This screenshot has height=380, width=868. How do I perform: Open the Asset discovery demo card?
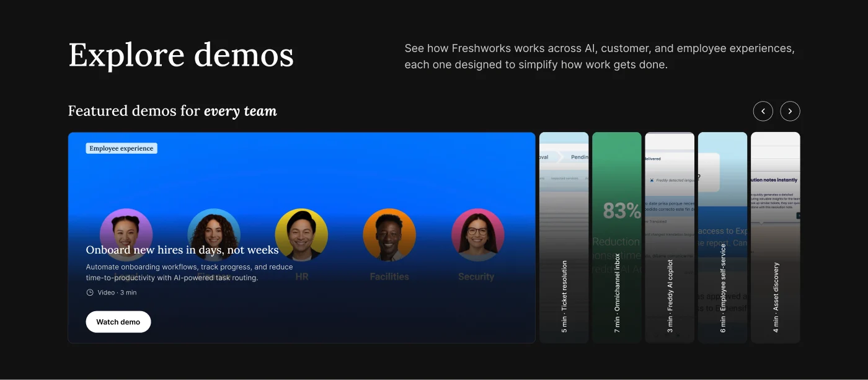tap(776, 237)
